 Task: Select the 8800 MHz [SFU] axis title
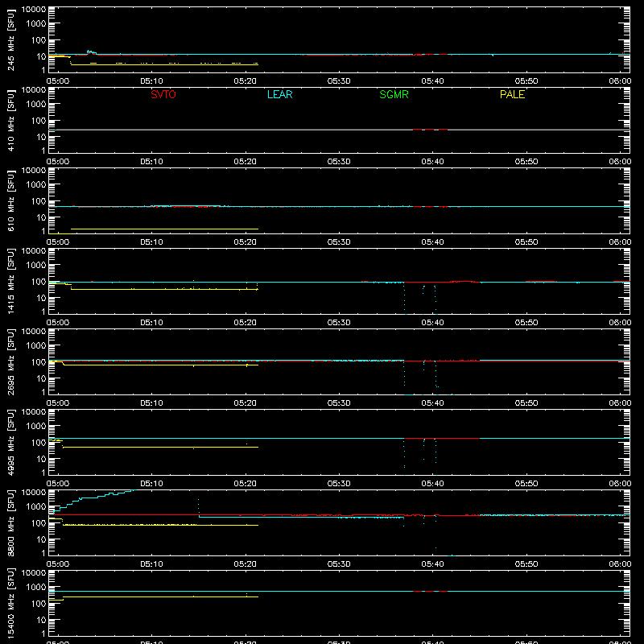(11, 522)
